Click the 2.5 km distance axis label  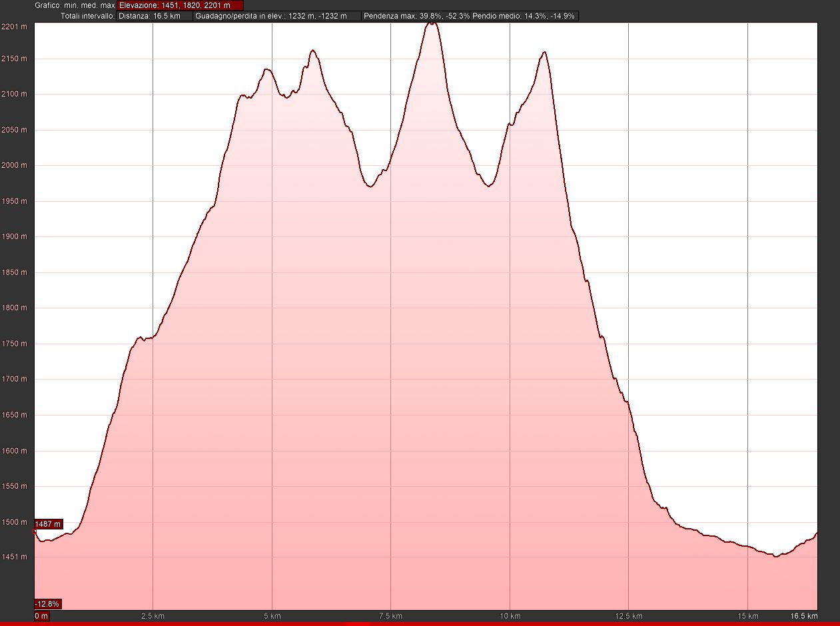(x=153, y=616)
